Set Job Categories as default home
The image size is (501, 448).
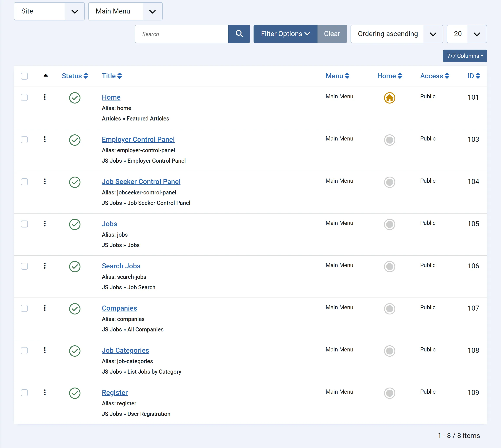[x=389, y=351]
